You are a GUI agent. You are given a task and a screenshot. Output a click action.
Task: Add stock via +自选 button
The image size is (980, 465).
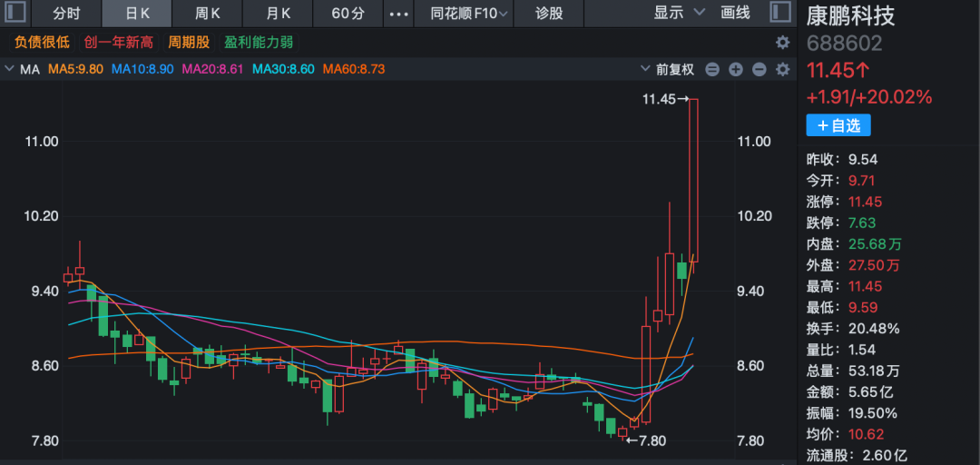(838, 125)
